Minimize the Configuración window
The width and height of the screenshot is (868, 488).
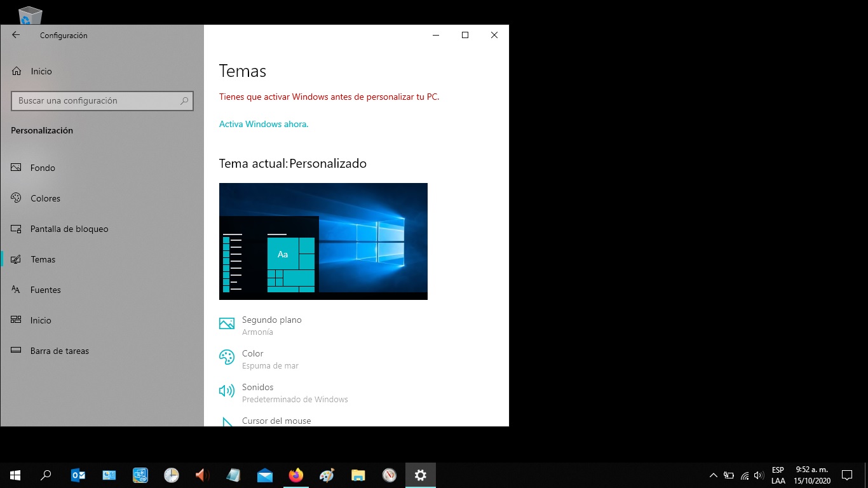click(436, 35)
